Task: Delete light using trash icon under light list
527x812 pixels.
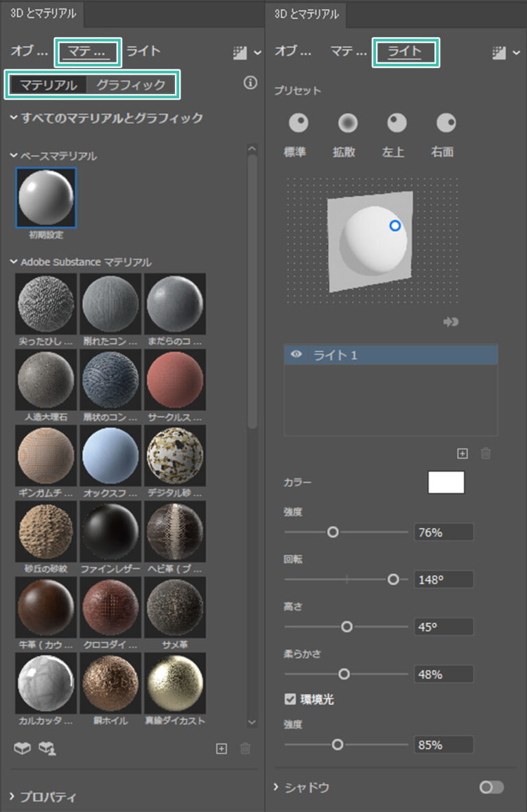Action: (x=486, y=453)
